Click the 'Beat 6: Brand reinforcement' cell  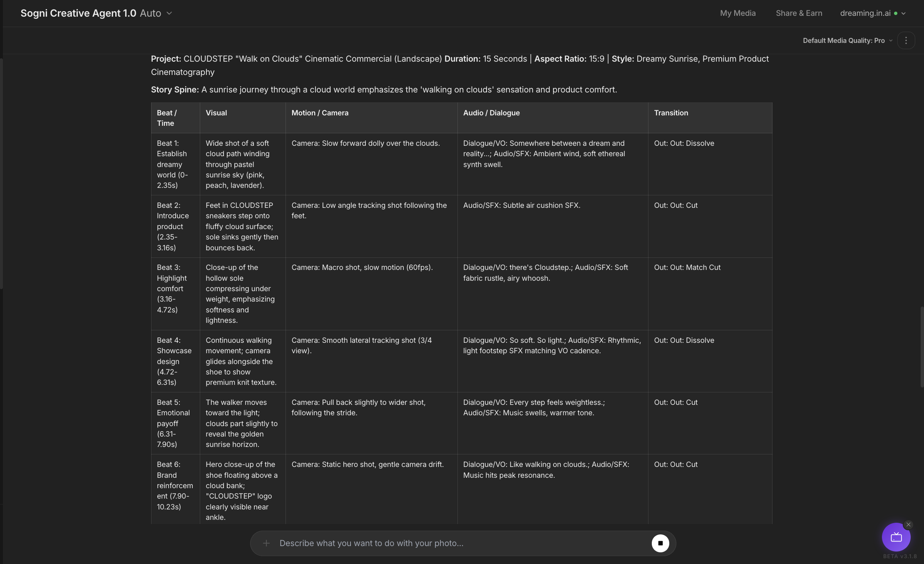[x=175, y=489]
